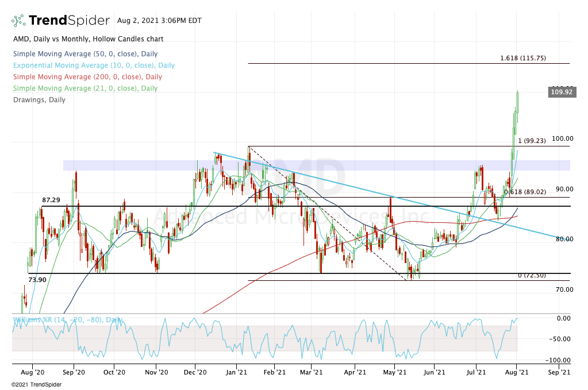Select the 73.90 support level label
Screen dimensions: 588x390
38,280
